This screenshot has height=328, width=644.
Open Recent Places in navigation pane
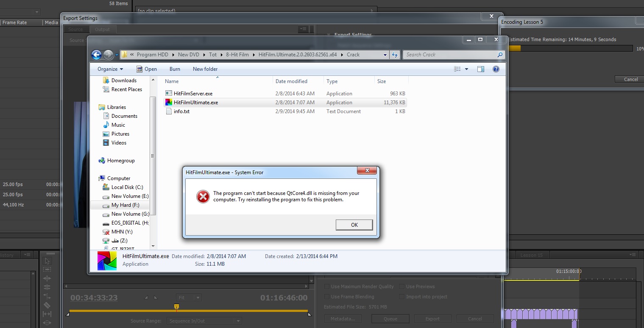(x=126, y=89)
